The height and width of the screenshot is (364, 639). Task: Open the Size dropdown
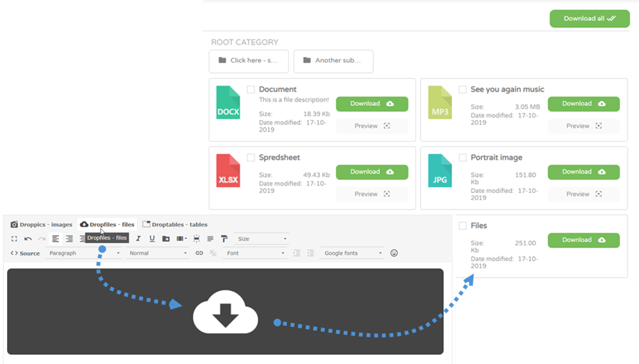[x=261, y=239]
